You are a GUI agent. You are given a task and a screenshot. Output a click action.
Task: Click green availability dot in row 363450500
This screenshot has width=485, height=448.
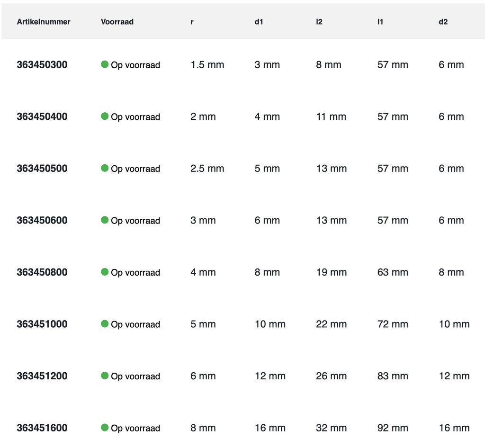tap(105, 168)
